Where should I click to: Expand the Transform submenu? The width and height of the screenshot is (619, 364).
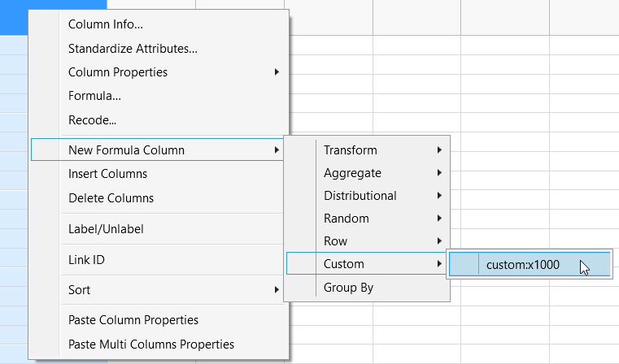coord(351,150)
